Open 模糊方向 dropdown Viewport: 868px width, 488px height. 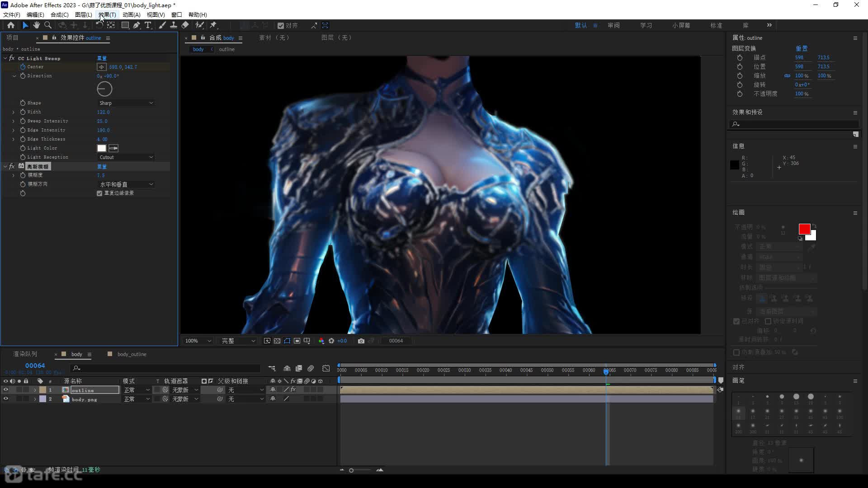point(126,184)
